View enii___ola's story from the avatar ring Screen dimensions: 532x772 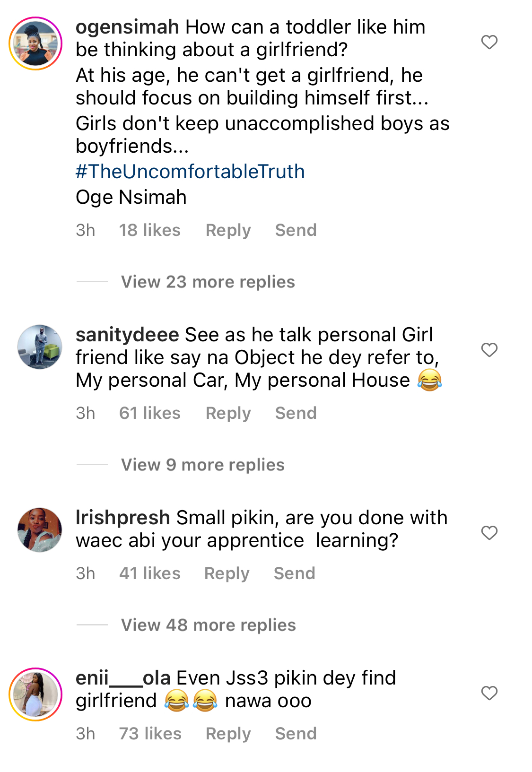click(35, 694)
